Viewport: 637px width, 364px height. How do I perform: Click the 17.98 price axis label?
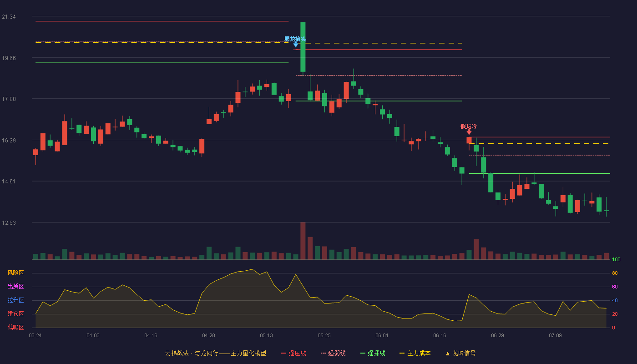click(9, 99)
